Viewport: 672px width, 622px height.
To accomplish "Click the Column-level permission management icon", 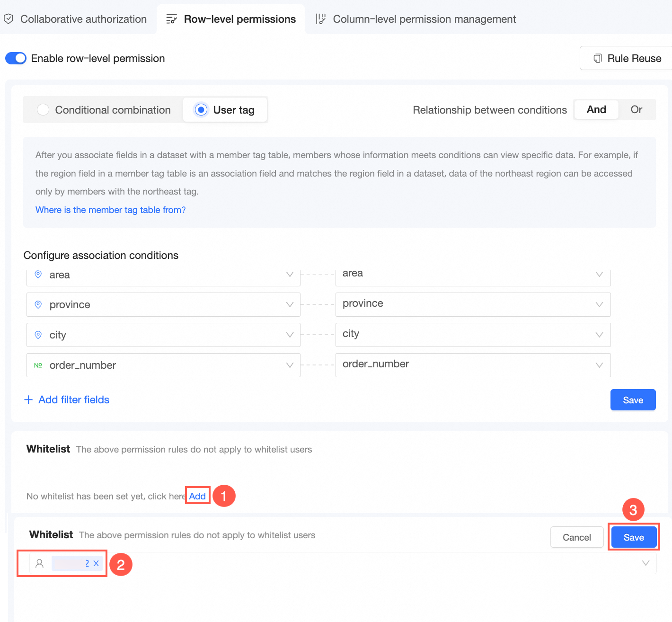I will coord(320,19).
